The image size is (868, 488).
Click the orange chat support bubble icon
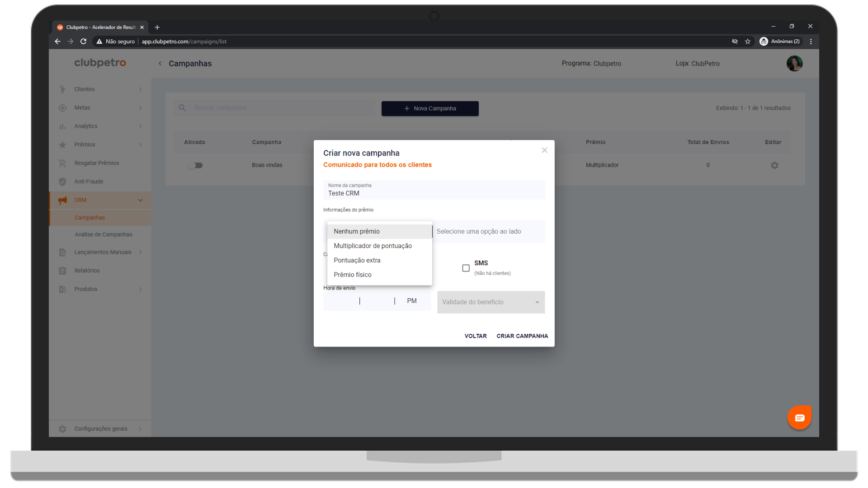coord(799,418)
